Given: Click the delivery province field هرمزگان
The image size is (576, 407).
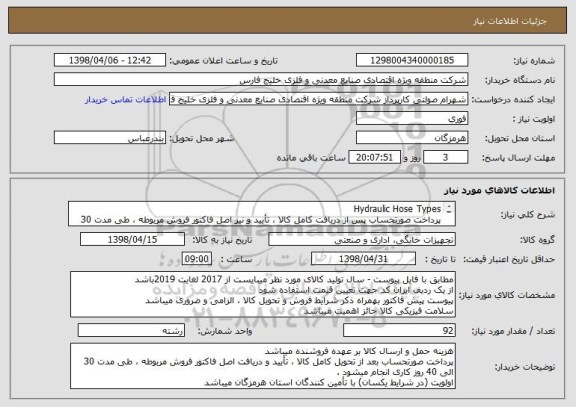Looking at the screenshot, I should 412,138.
